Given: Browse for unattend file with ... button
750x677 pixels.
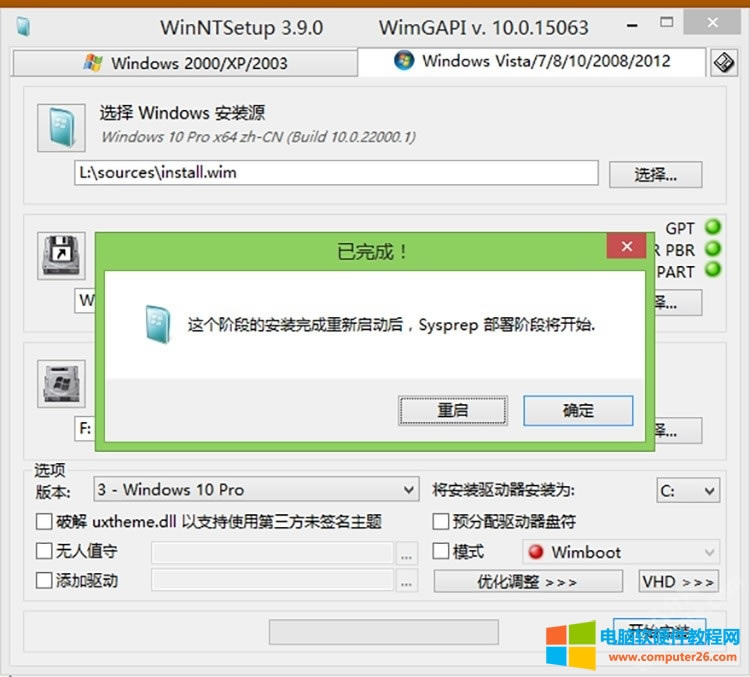Looking at the screenshot, I should click(x=407, y=553).
